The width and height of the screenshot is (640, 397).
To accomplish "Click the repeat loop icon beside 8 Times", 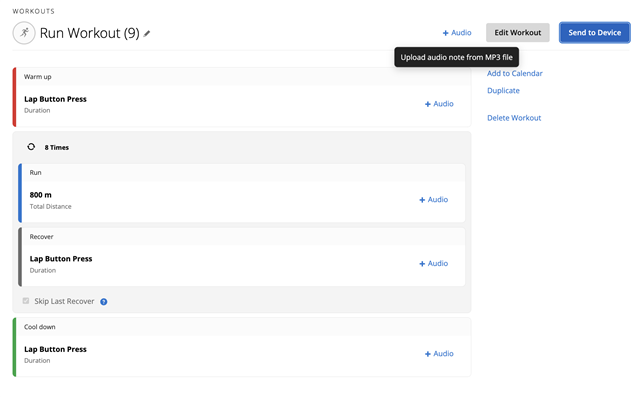I will tap(31, 147).
